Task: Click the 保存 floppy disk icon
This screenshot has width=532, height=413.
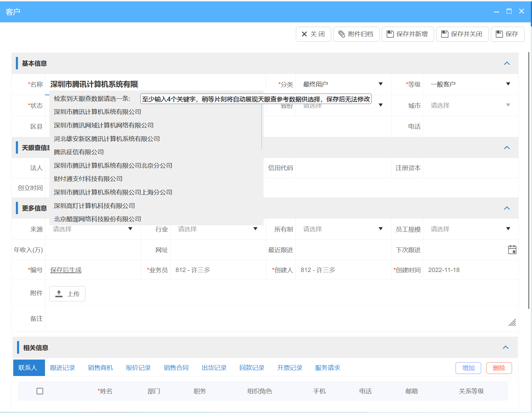Action: pyautogui.click(x=499, y=34)
